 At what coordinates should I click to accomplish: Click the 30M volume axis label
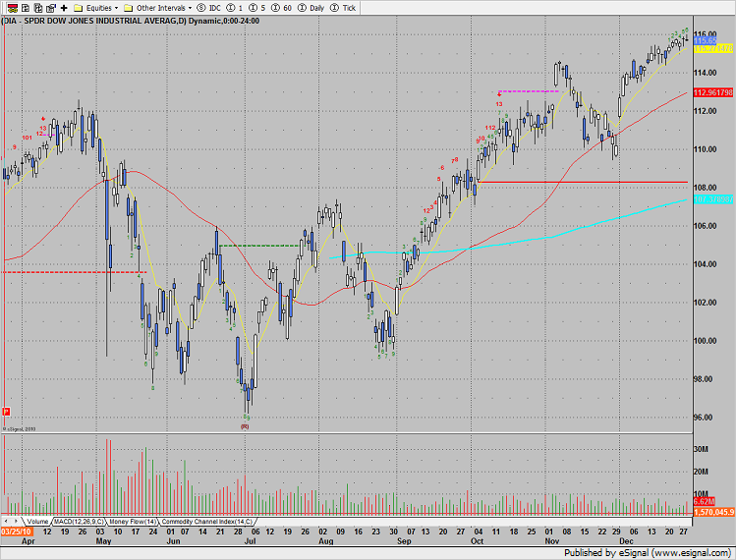[701, 449]
